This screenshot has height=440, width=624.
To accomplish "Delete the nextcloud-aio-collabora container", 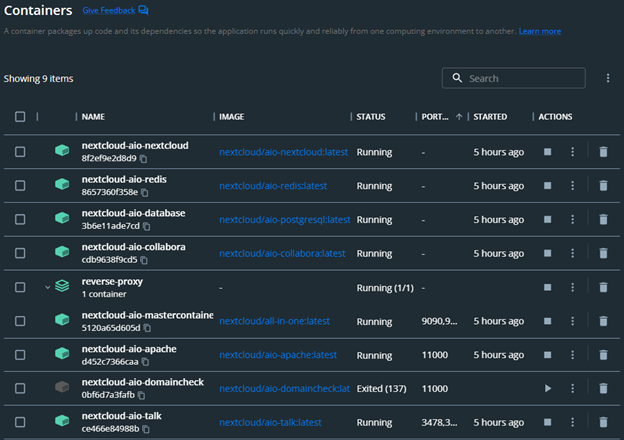I will 603,253.
